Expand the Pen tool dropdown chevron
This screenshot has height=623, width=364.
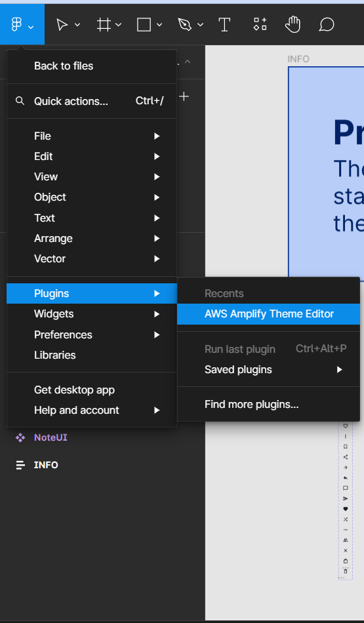(x=200, y=25)
